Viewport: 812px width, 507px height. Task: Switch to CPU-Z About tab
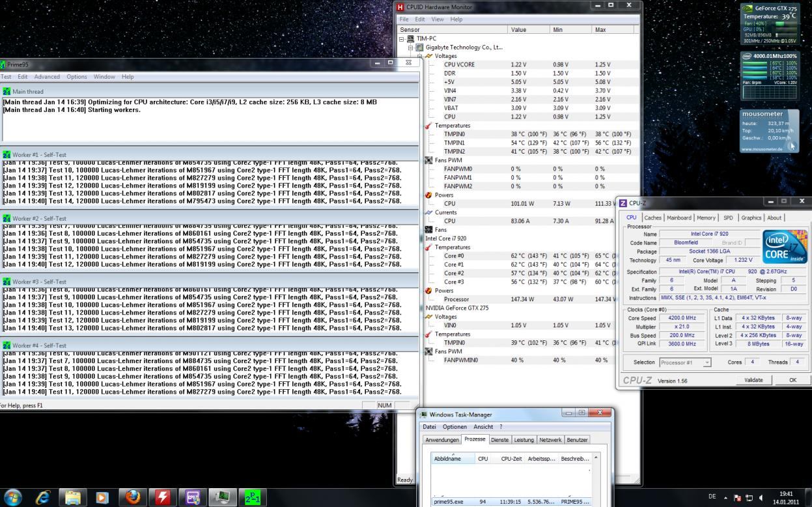pyautogui.click(x=774, y=217)
